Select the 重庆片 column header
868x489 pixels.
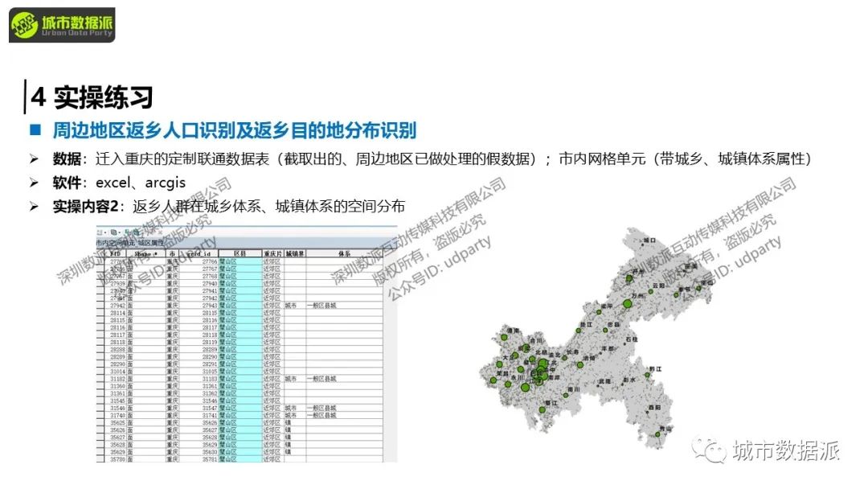click(272, 253)
